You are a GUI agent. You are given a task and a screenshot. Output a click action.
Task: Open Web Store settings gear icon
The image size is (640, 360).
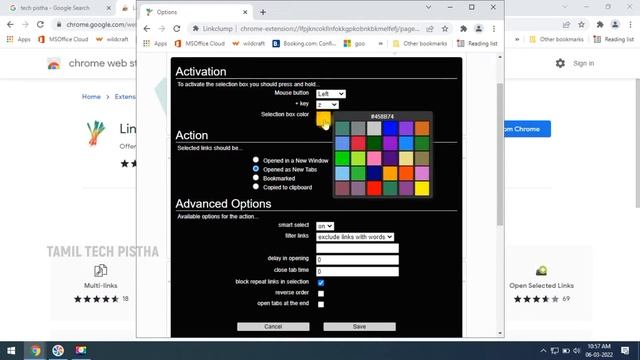coord(560,63)
